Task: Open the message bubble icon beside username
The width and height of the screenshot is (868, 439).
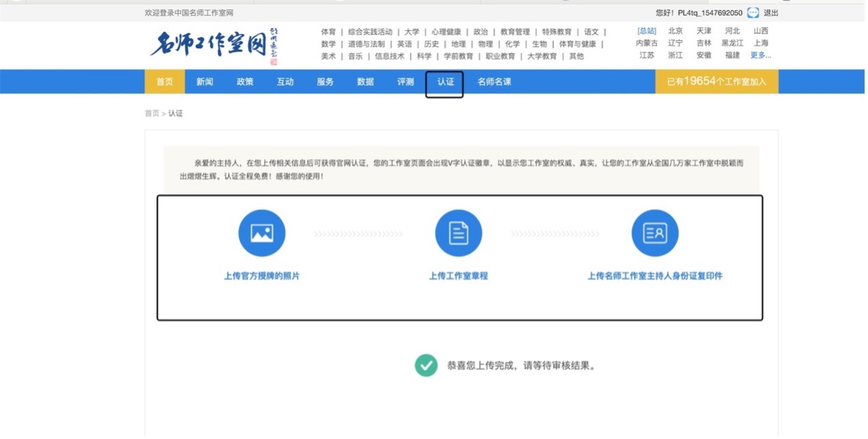Action: pyautogui.click(x=753, y=13)
